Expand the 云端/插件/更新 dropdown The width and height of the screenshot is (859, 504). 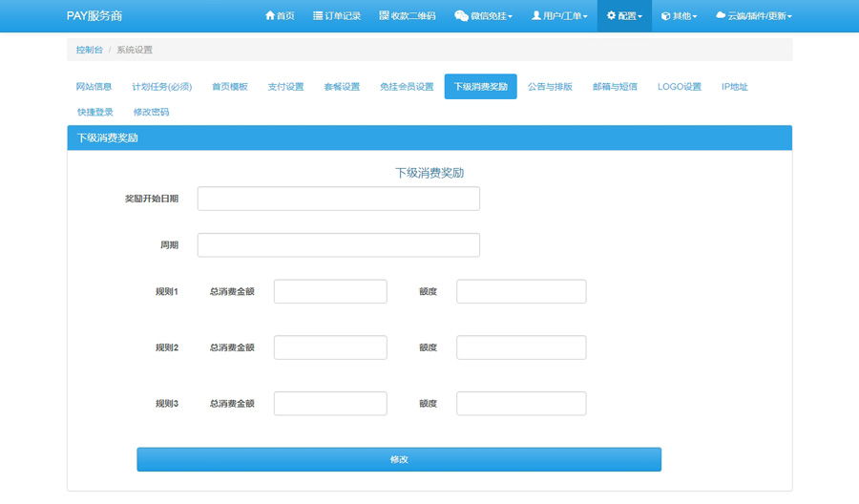753,16
